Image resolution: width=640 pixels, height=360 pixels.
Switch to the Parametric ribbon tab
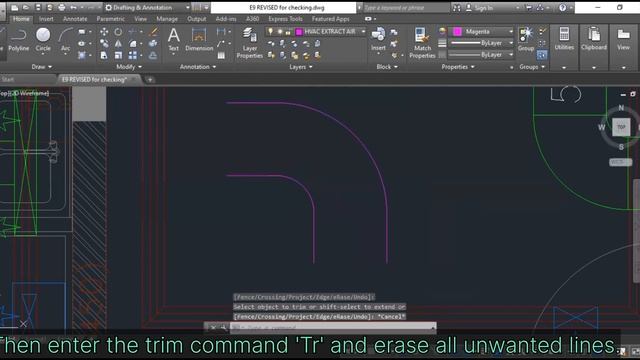111,19
